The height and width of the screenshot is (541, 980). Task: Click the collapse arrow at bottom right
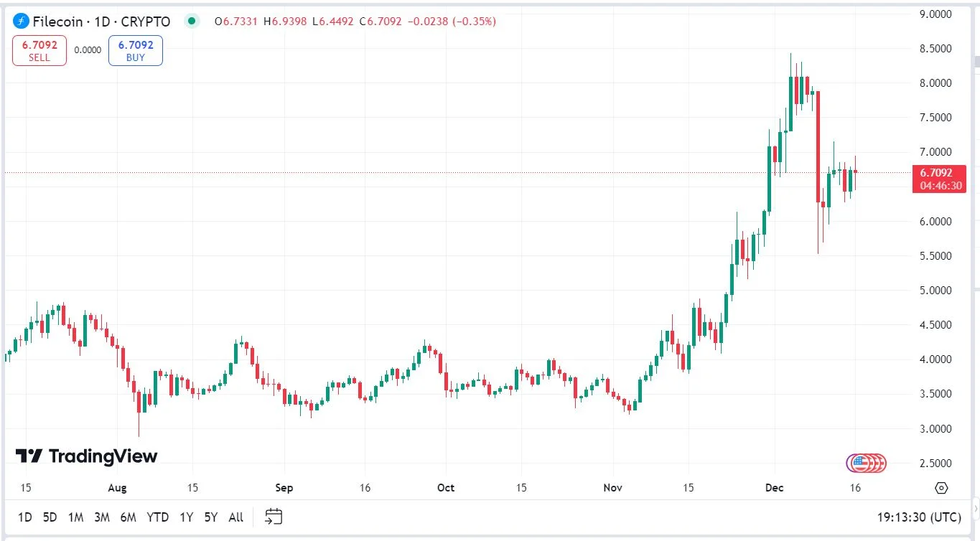pyautogui.click(x=975, y=509)
